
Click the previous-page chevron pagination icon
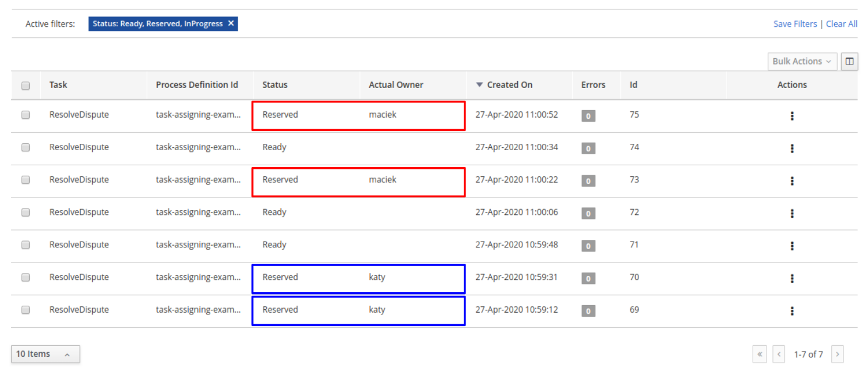click(779, 354)
